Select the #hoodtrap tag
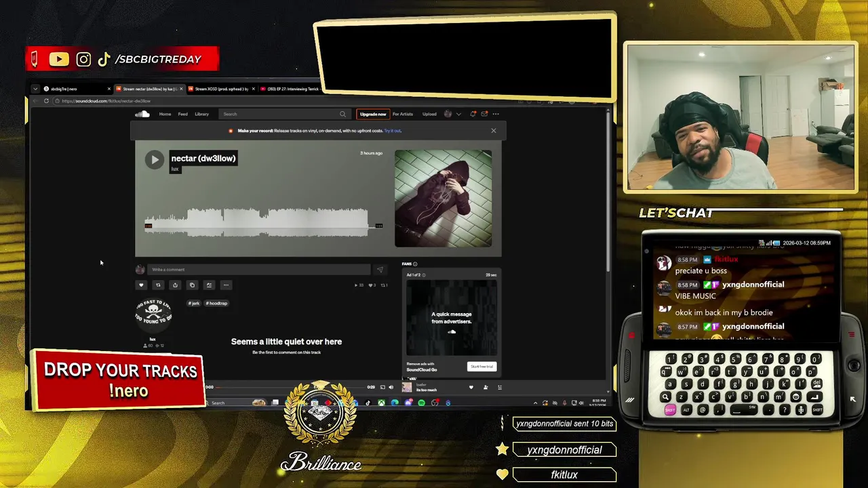The width and height of the screenshot is (868, 488). pos(217,303)
